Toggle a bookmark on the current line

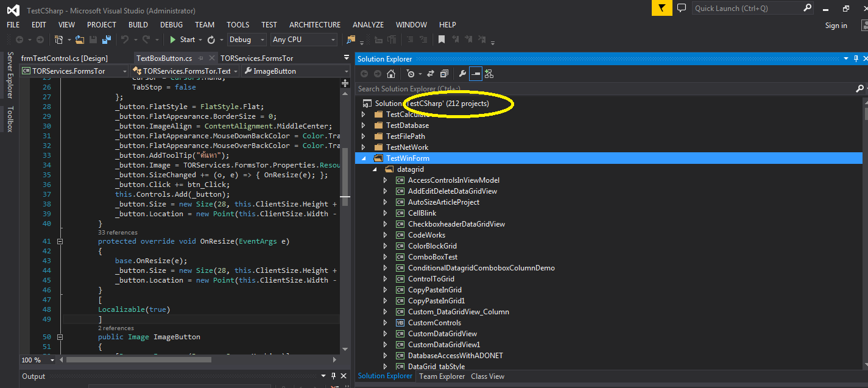(x=442, y=40)
